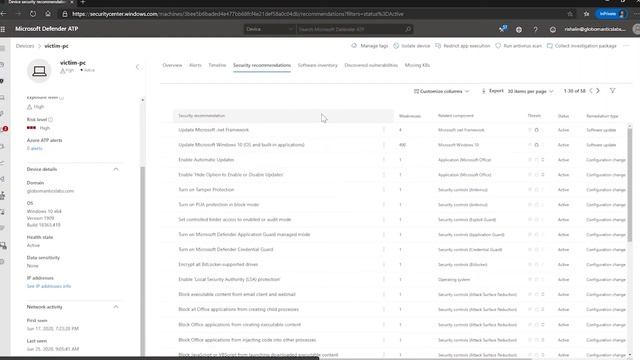640x360 pixels.
Task: Open Turn on Microsoft Defender Credential Guard row
Action: [226, 249]
